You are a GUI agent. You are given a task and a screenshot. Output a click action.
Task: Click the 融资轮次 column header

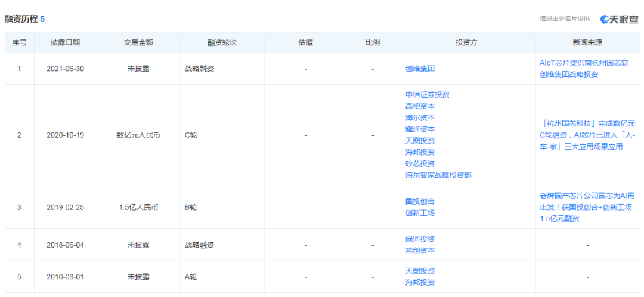tap(222, 42)
